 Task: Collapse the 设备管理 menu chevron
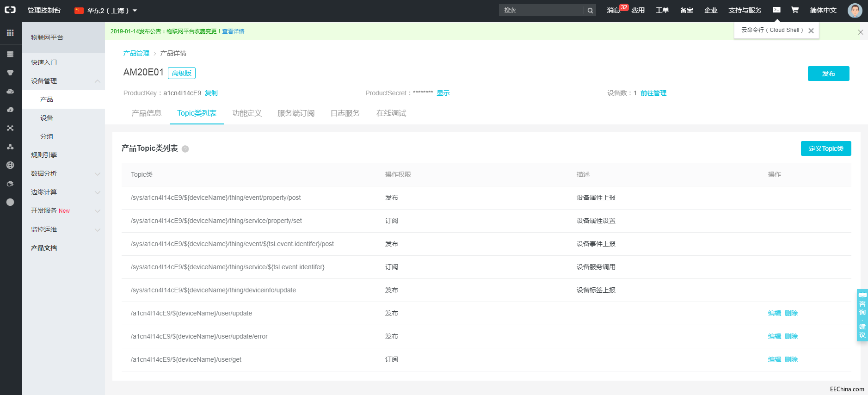tap(98, 81)
